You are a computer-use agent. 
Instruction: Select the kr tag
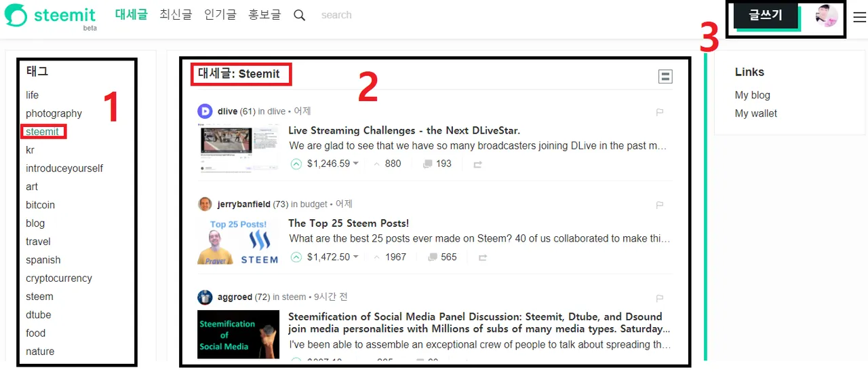tap(30, 150)
